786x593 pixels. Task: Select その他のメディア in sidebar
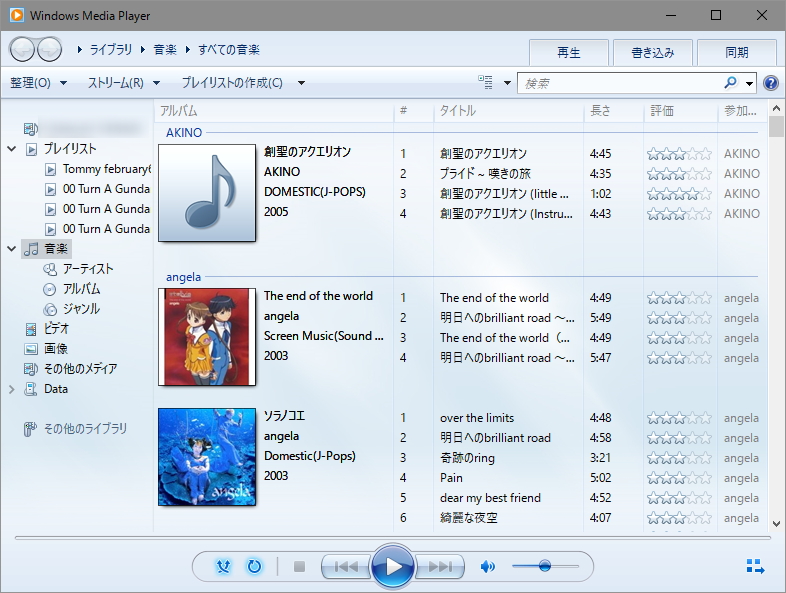(x=80, y=369)
